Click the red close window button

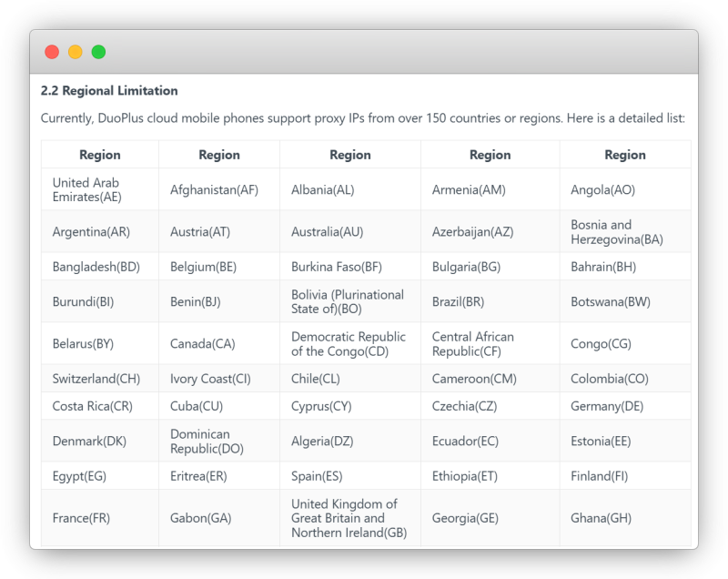pyautogui.click(x=52, y=52)
